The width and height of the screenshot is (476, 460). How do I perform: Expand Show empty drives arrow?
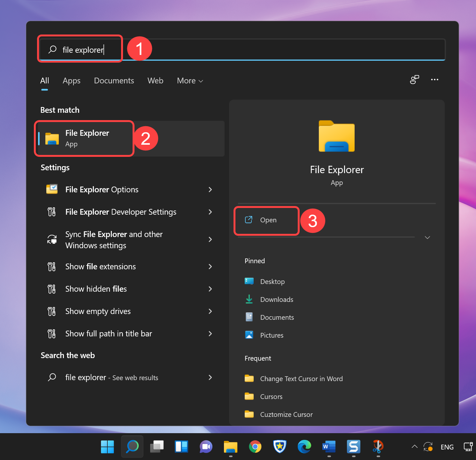(210, 311)
